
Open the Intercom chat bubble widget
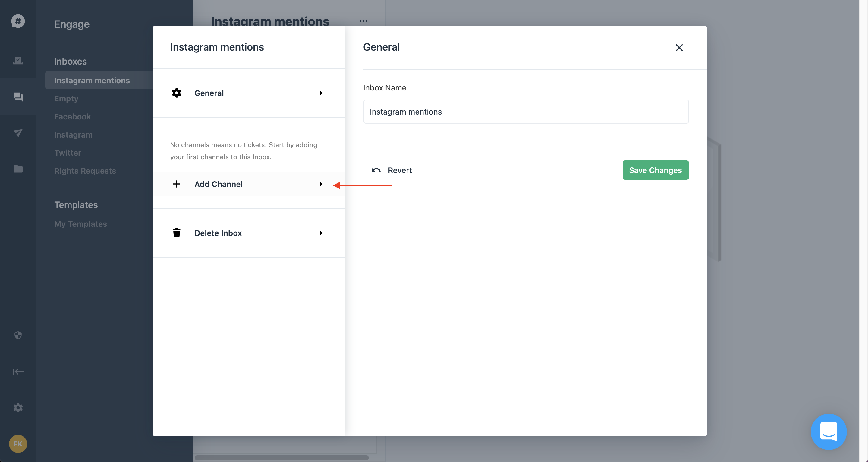coord(828,431)
